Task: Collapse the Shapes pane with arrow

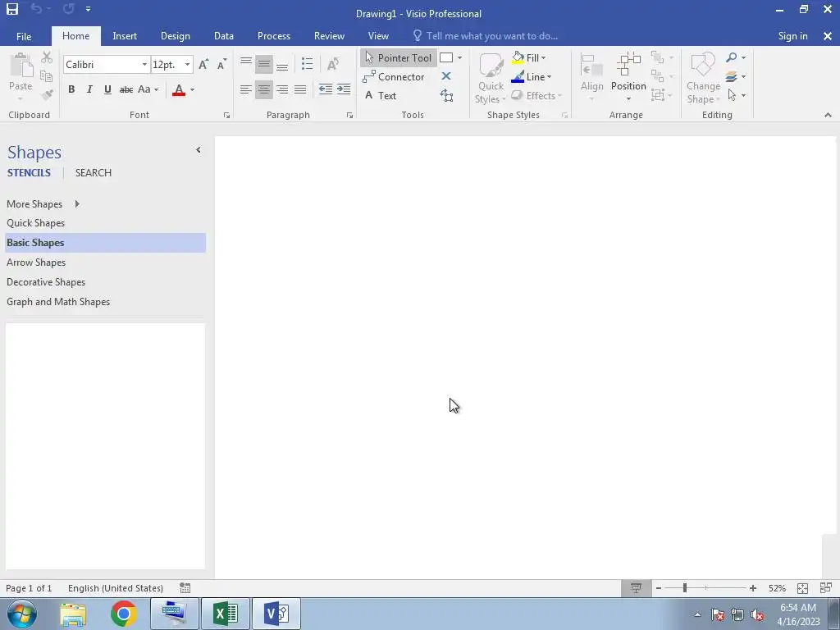Action: point(199,150)
